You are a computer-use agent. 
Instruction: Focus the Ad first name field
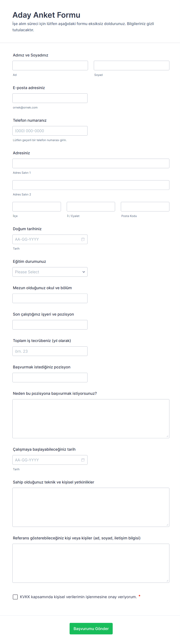50,65
